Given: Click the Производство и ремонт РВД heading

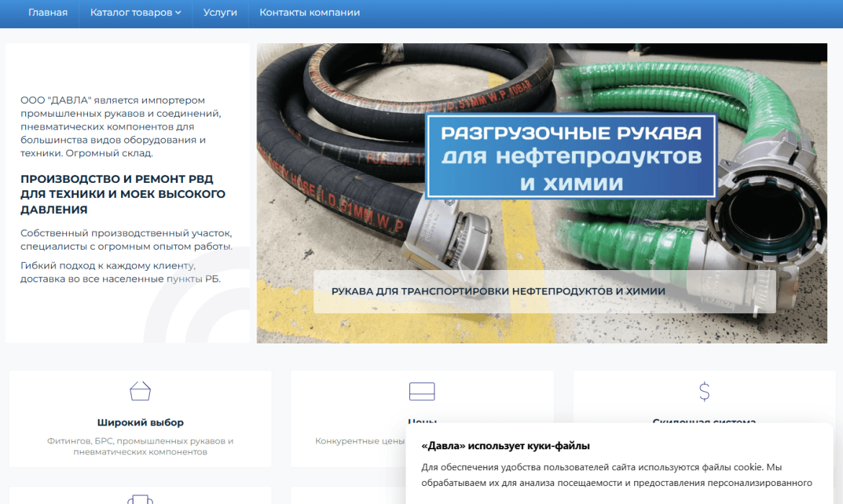Looking at the screenshot, I should click(123, 194).
